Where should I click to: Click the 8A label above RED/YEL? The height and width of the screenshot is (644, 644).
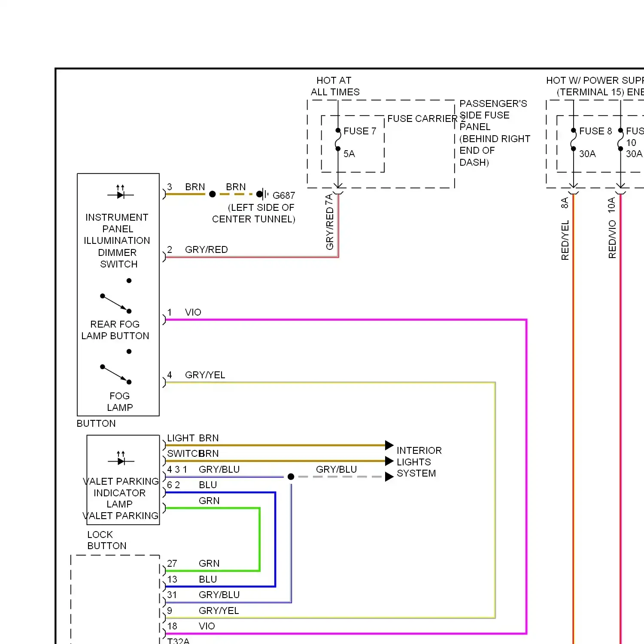[x=565, y=203]
